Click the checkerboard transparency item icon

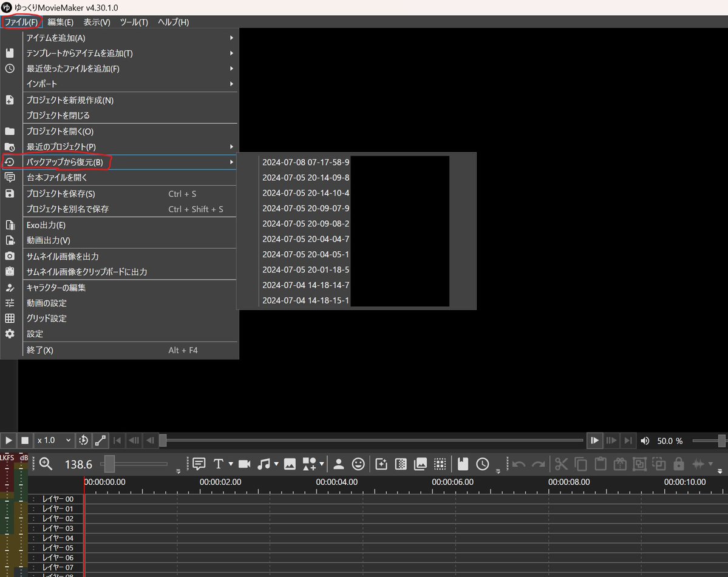tap(401, 464)
